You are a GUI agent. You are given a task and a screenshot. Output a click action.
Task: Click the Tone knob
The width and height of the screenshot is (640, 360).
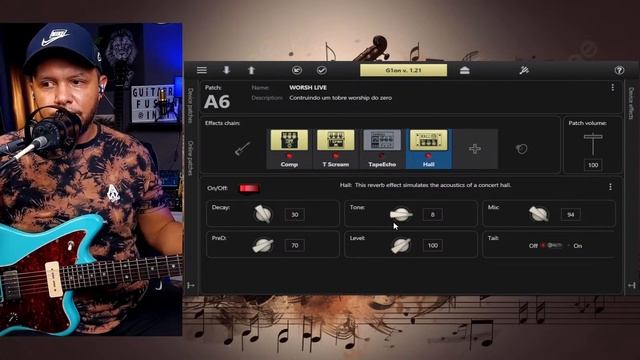click(x=401, y=214)
